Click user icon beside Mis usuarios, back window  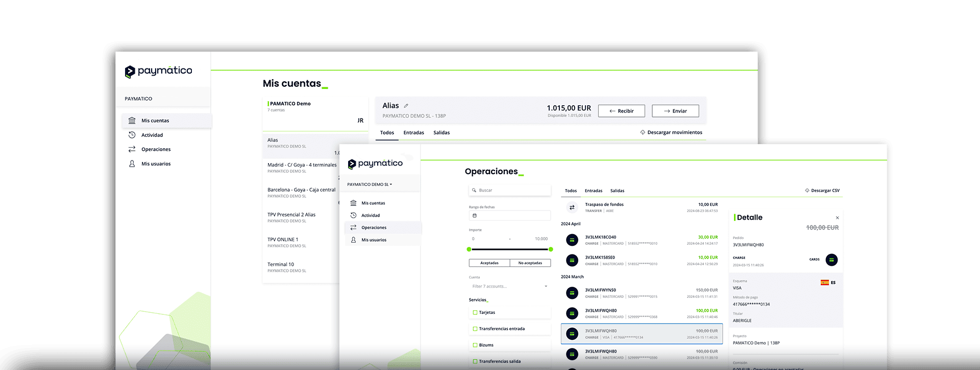pos(132,164)
